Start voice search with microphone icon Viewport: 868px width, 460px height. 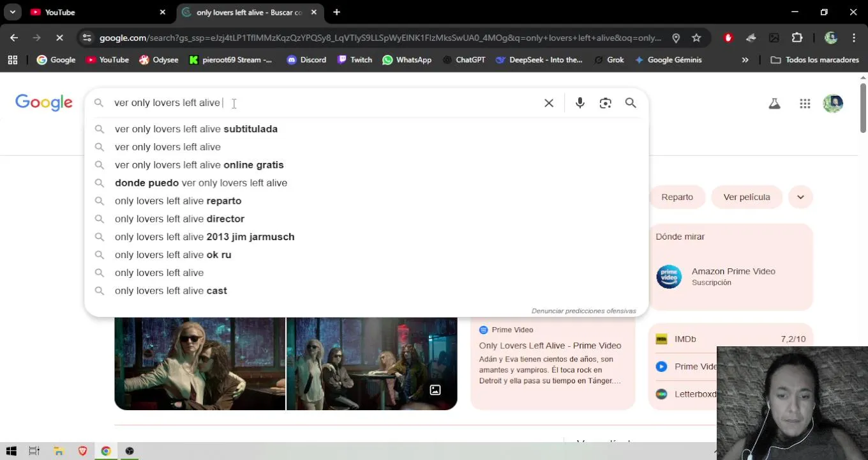click(x=580, y=103)
